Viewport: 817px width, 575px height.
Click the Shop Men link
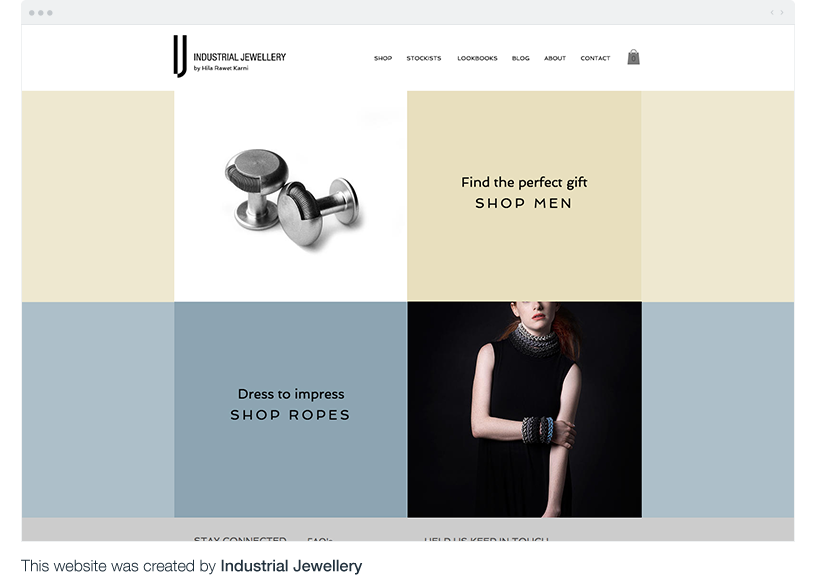coord(524,203)
